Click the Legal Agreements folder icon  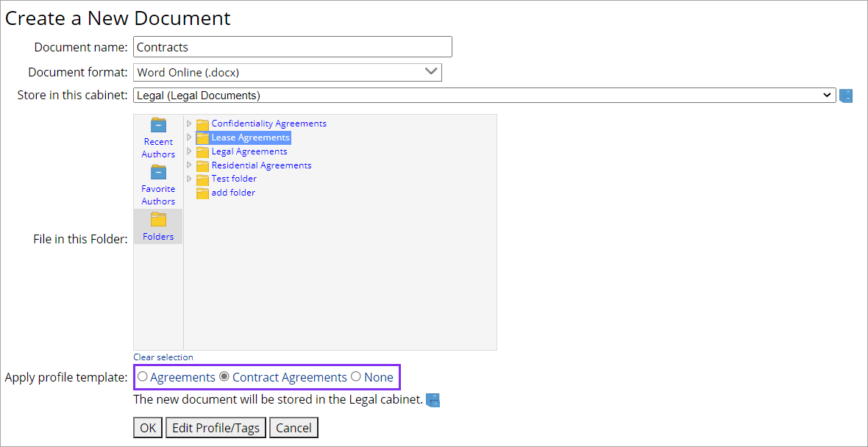tap(202, 151)
